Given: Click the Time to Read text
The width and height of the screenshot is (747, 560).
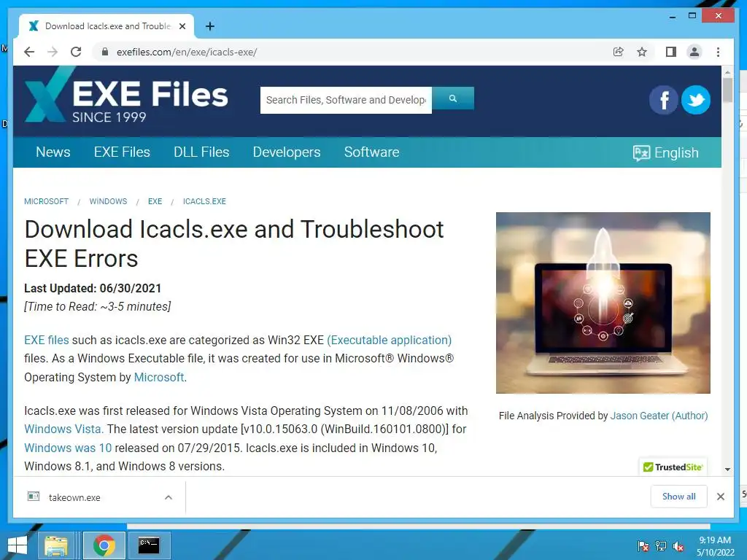Looking at the screenshot, I should pyautogui.click(x=98, y=307).
